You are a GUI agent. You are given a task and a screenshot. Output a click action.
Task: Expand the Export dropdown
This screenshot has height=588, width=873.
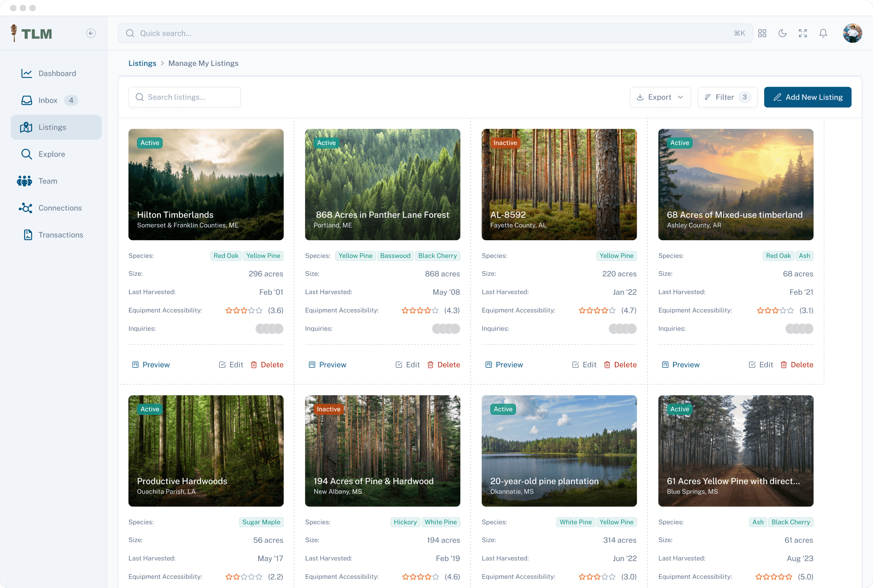click(x=660, y=97)
